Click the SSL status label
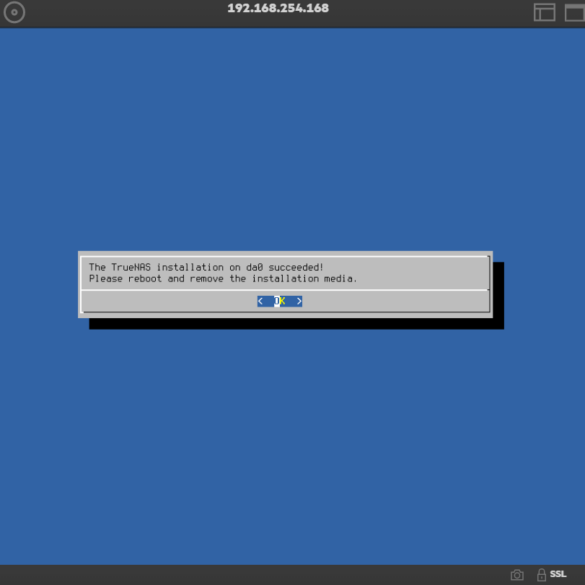Image resolution: width=585 pixels, height=585 pixels. 558,574
